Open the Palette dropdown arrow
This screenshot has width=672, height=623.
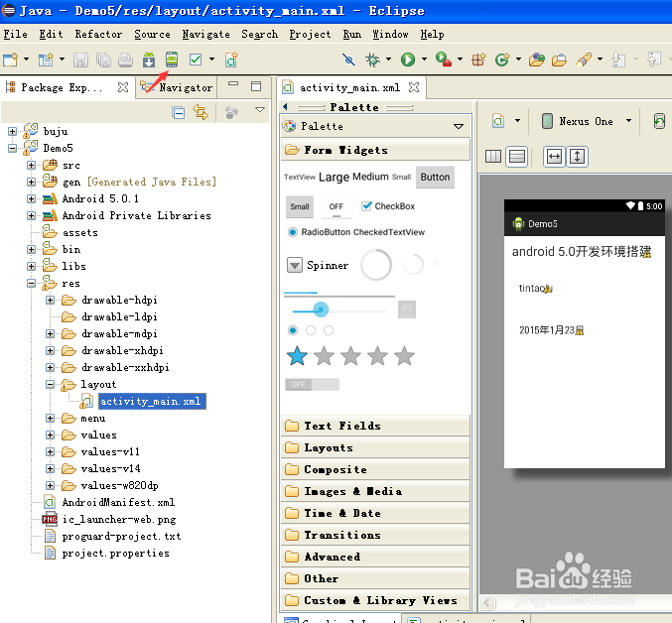pos(459,126)
